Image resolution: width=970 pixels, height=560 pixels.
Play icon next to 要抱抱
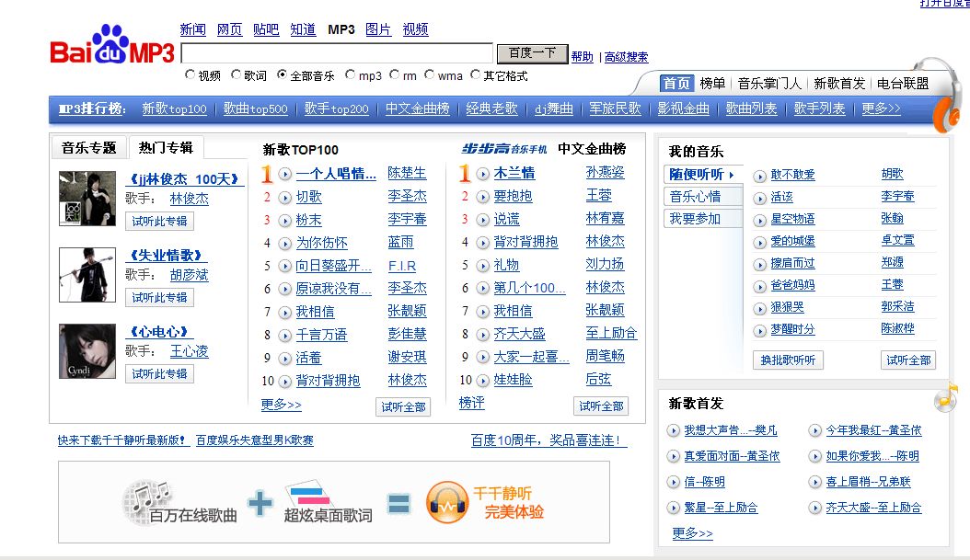point(482,197)
